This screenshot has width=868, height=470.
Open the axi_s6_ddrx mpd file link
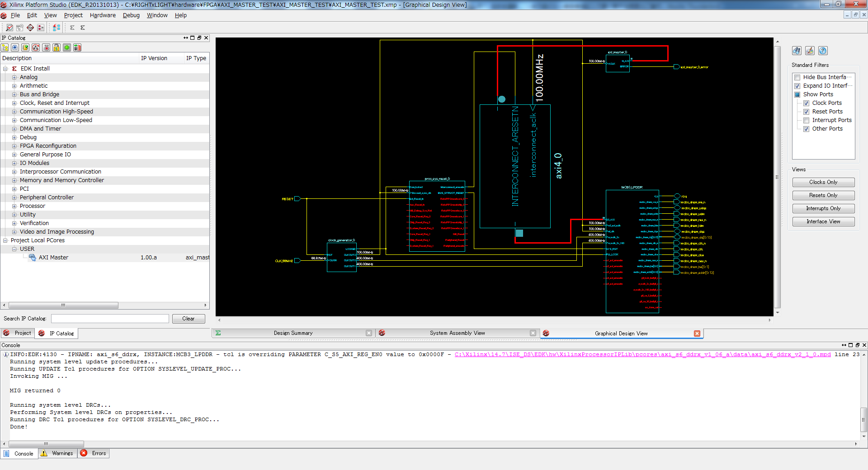(x=642, y=355)
